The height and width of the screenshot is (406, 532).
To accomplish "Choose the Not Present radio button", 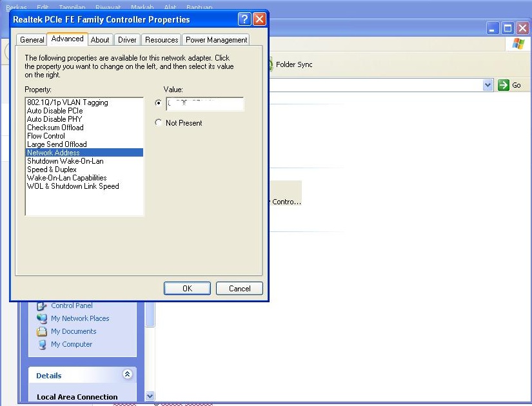I will coord(158,122).
